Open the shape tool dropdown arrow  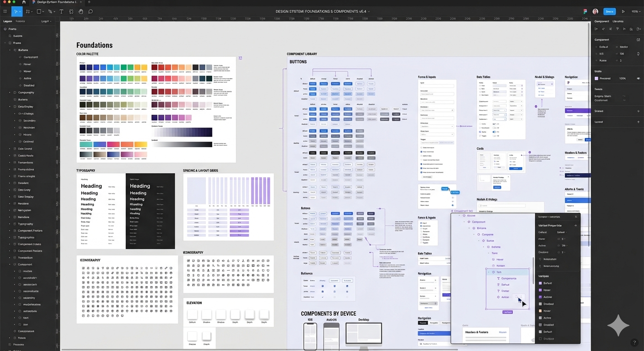pos(43,12)
